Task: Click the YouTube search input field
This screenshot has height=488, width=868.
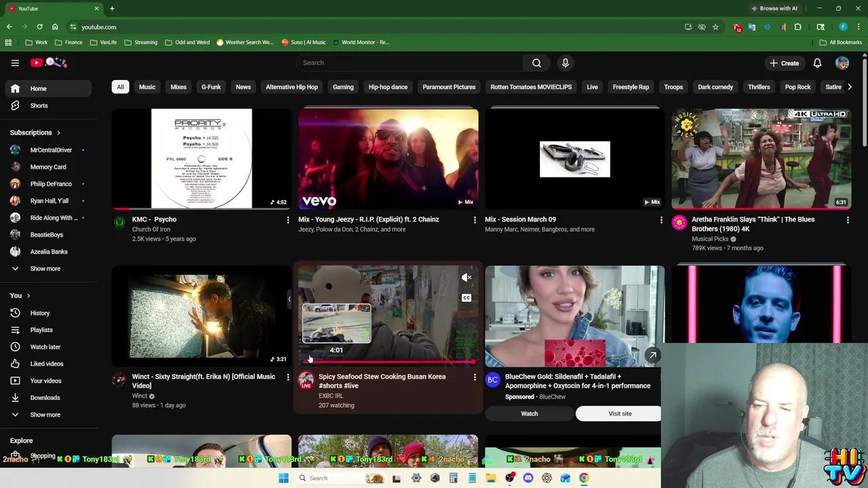Action: 409,63
